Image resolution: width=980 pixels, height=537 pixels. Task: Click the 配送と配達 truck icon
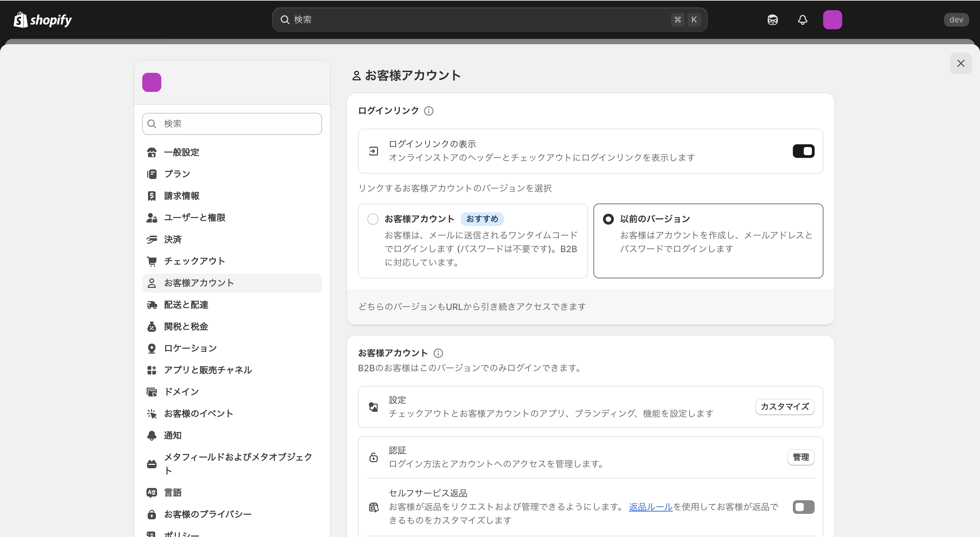[x=152, y=305]
